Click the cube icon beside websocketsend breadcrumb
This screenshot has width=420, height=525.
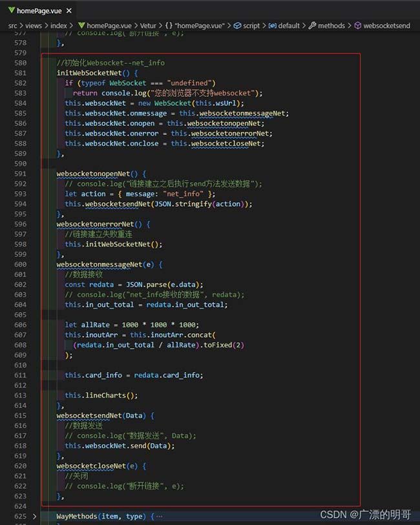coord(357,26)
